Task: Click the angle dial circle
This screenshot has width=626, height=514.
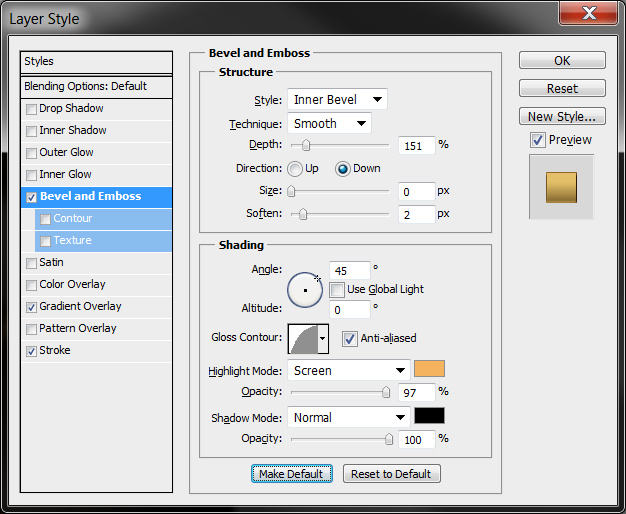Action: click(305, 290)
